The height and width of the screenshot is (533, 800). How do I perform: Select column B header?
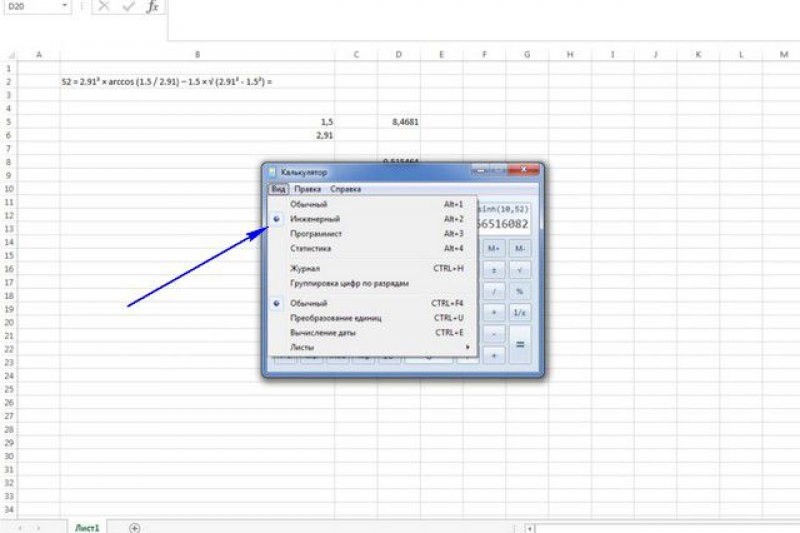[x=197, y=55]
